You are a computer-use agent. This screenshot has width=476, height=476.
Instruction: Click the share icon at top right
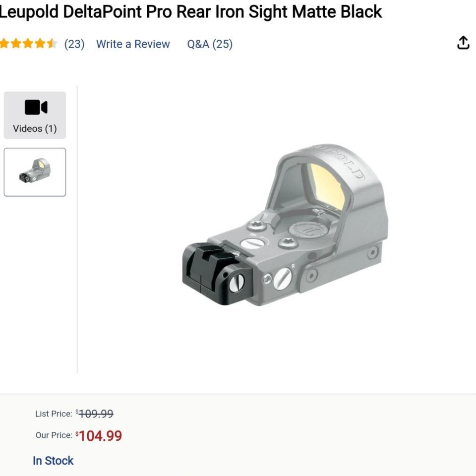tap(463, 43)
